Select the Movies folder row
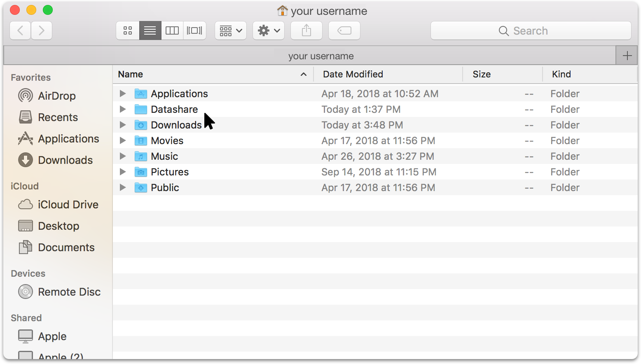Viewport: 641px width, 364px height. (375, 140)
